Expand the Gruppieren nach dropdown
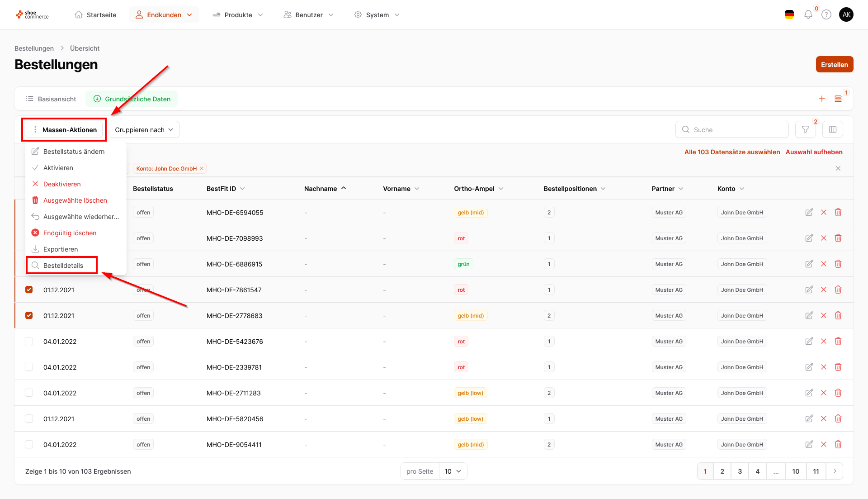Image resolution: width=868 pixels, height=499 pixels. [x=144, y=130]
